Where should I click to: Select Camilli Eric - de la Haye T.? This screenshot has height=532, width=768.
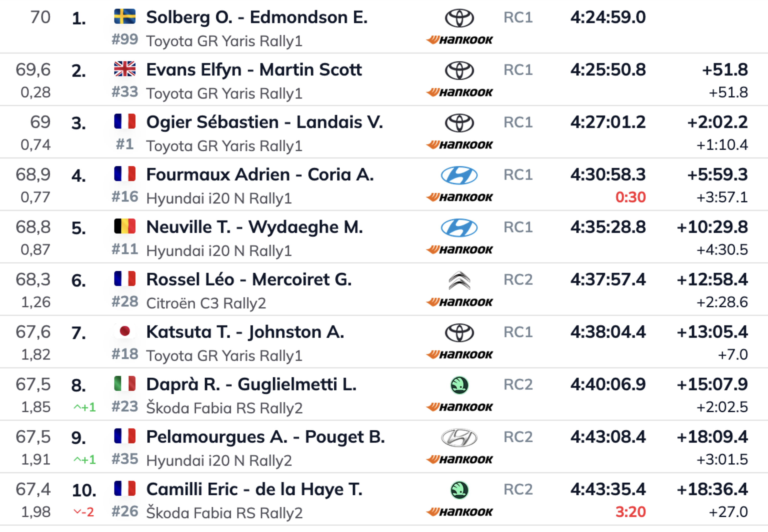point(254,489)
